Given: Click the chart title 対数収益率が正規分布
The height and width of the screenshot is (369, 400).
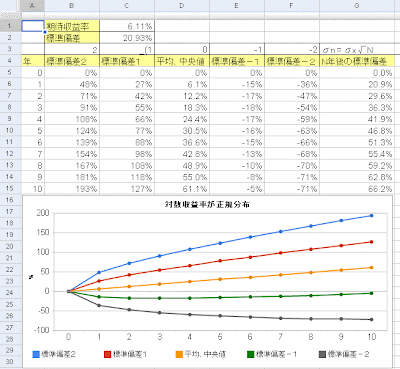Looking at the screenshot, I should 207,204.
